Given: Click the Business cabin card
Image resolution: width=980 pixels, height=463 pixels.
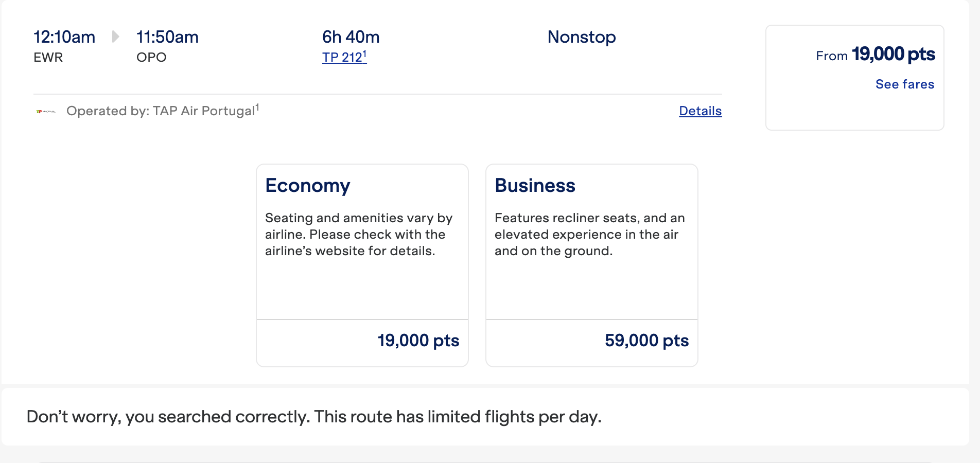Looking at the screenshot, I should (591, 242).
